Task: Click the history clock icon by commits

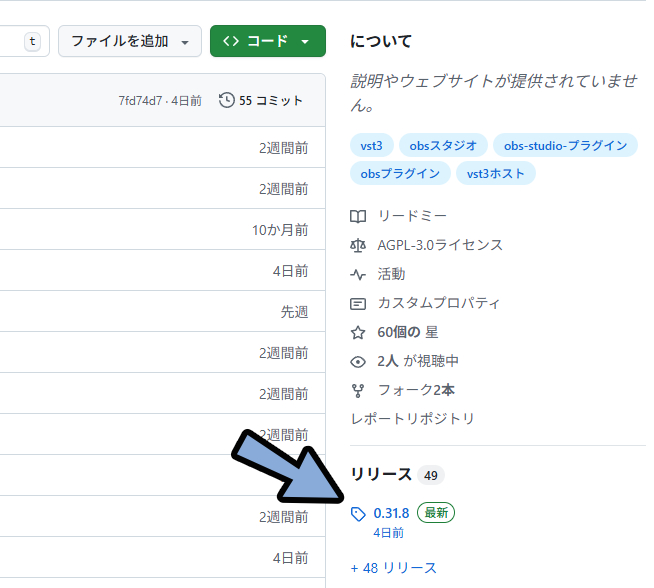Action: click(227, 100)
